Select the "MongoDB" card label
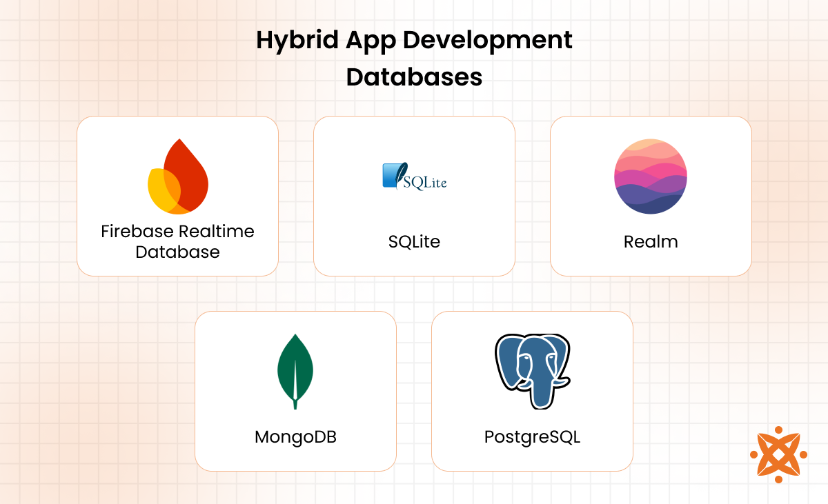The image size is (828, 504). pos(295,437)
